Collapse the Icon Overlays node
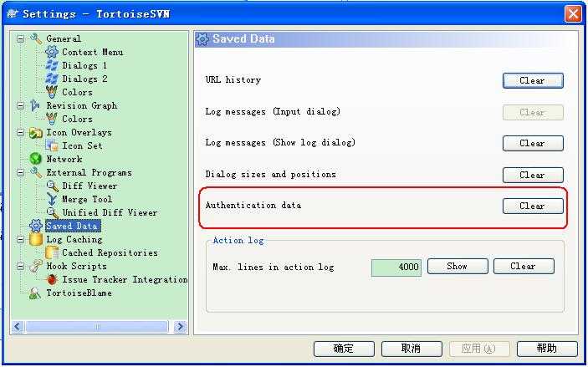The height and width of the screenshot is (367, 588). [21, 133]
